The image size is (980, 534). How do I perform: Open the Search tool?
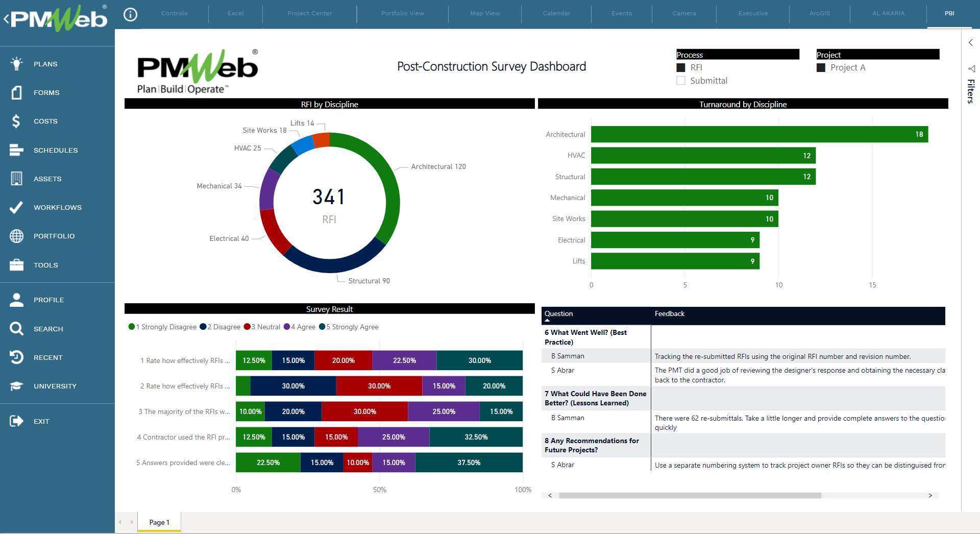click(x=48, y=329)
